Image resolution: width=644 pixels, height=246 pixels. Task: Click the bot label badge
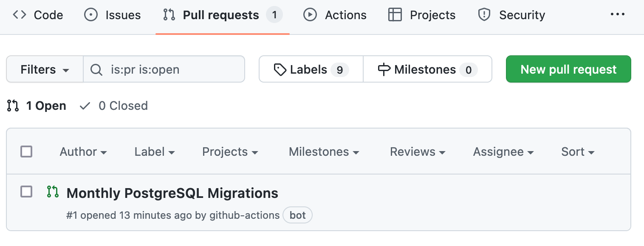pyautogui.click(x=297, y=215)
